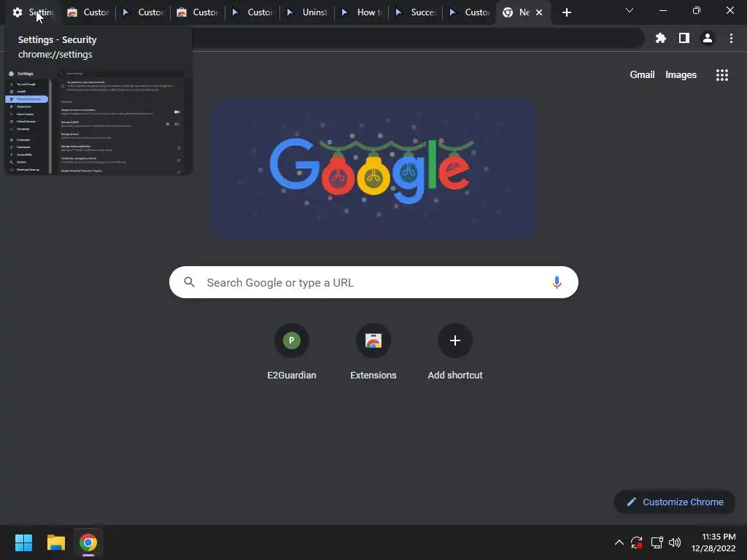Image resolution: width=747 pixels, height=560 pixels.
Task: Click the magnifier icon in search box
Action: (x=189, y=282)
